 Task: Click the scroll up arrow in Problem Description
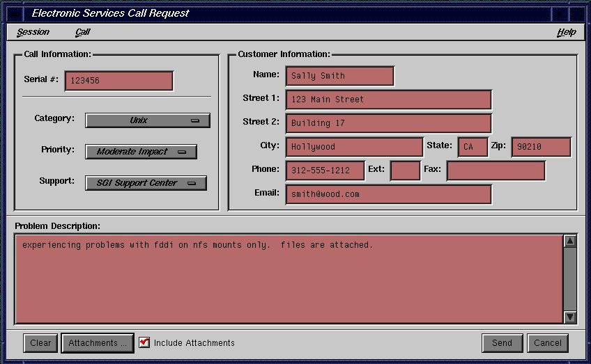point(569,242)
